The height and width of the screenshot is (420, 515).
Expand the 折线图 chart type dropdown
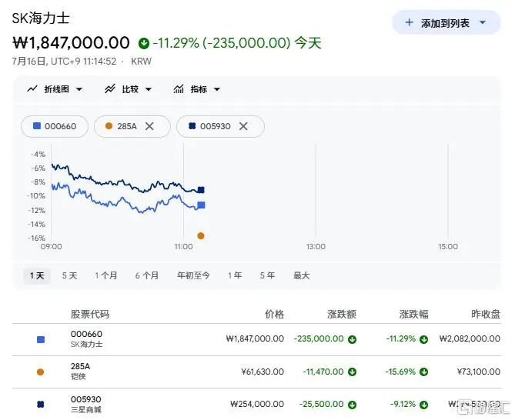79,89
